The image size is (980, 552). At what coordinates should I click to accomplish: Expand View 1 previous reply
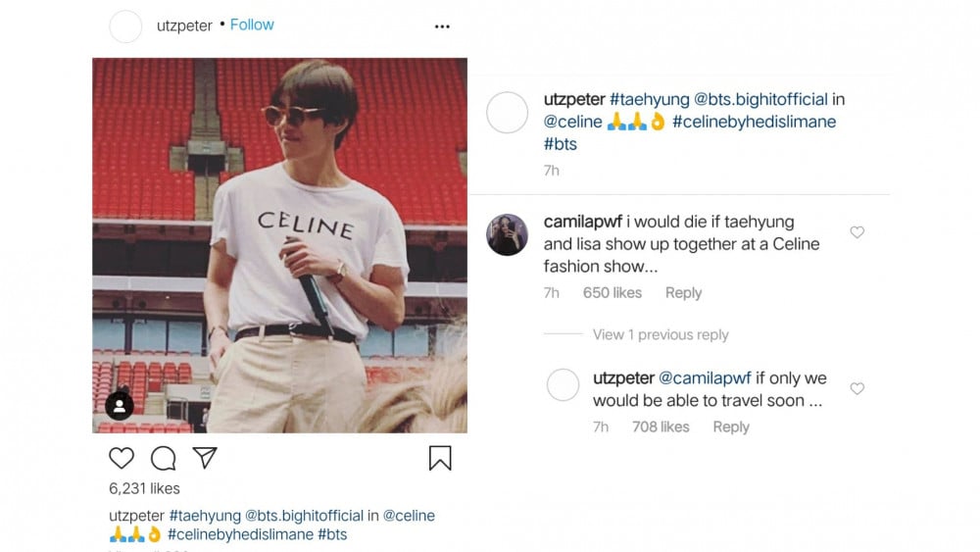[x=661, y=334]
